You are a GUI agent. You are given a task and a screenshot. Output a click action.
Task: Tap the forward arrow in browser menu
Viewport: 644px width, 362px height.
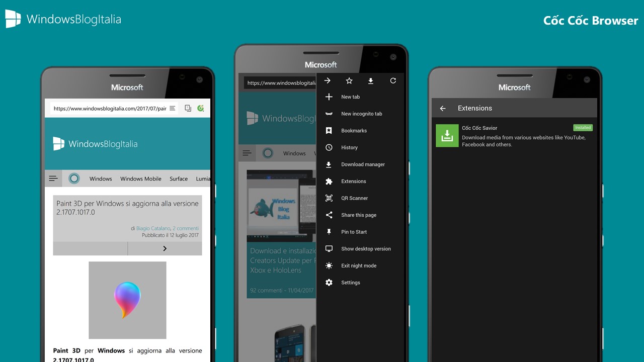tap(328, 80)
